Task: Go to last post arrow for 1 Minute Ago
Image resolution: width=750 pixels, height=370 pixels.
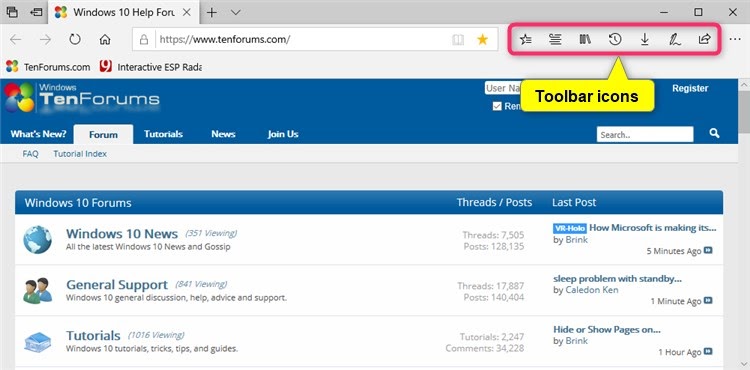Action: (708, 301)
